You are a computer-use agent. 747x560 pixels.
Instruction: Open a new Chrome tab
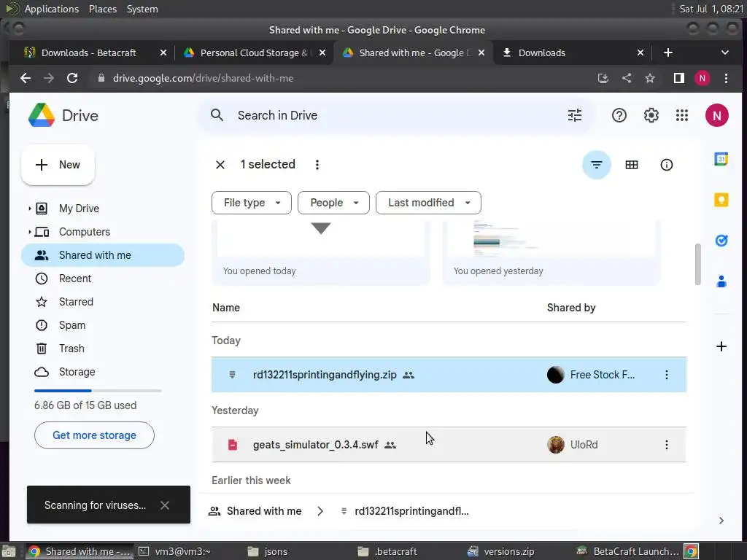point(668,52)
